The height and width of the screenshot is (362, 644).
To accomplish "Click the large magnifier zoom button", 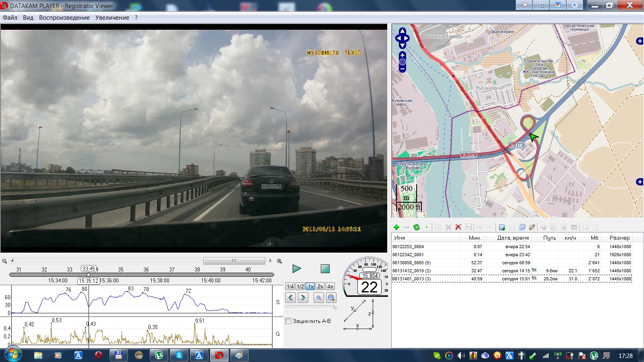I will tap(331, 298).
